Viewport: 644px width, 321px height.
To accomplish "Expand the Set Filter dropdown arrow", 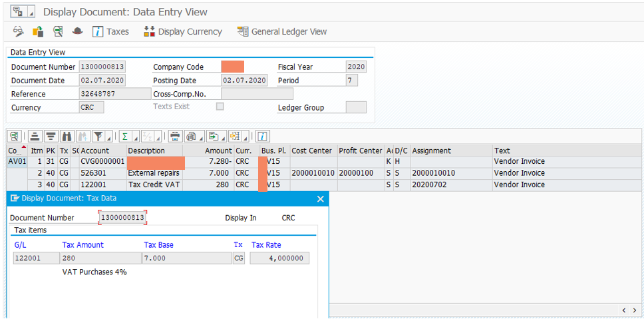I will tap(108, 138).
